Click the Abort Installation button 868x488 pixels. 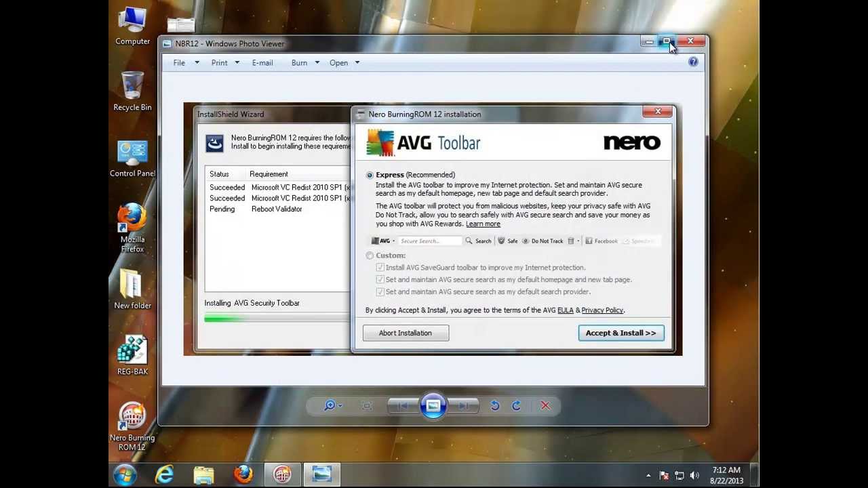click(x=406, y=333)
